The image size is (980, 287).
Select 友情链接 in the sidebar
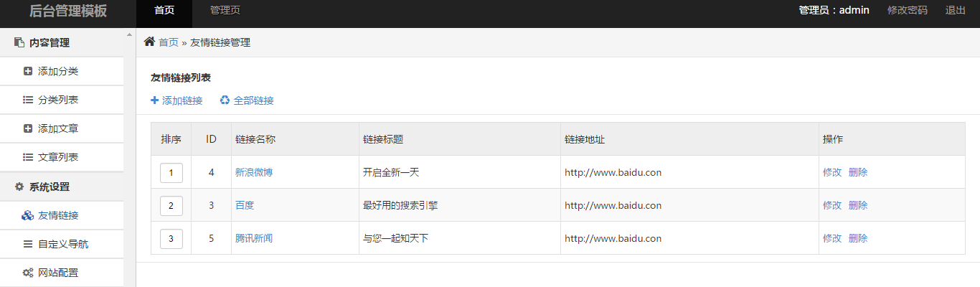[x=62, y=215]
